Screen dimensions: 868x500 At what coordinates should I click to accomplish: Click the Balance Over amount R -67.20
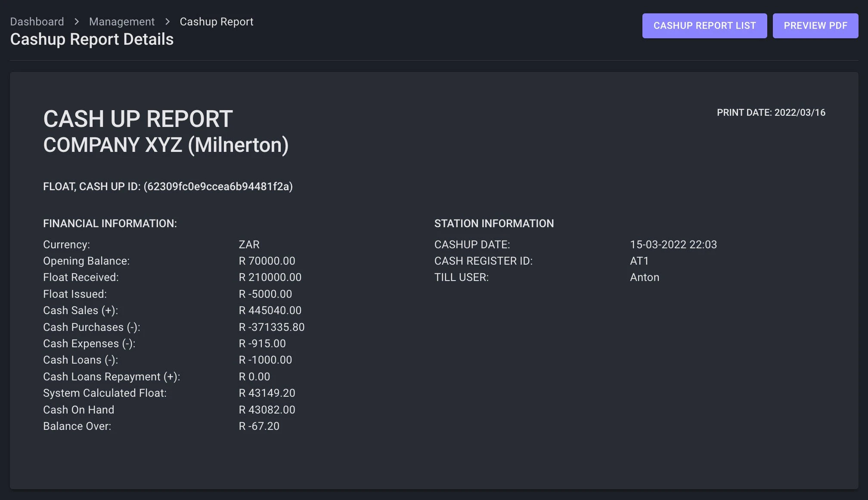pos(259,426)
